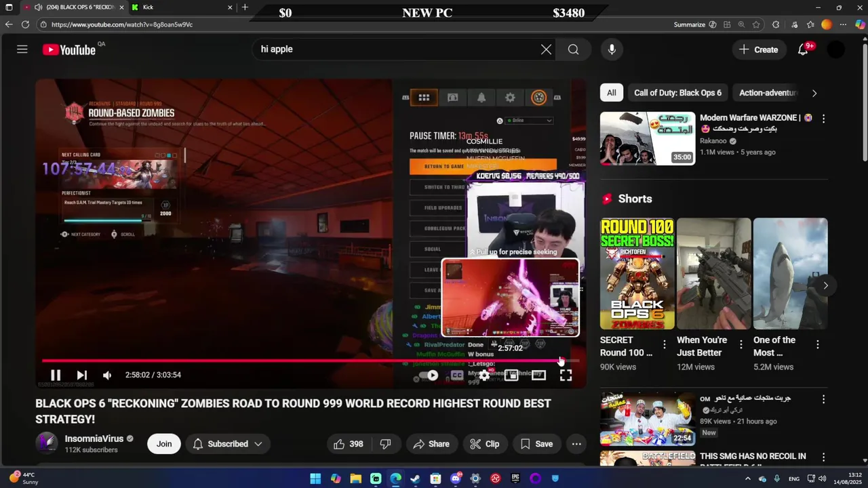Open the InsomniaVirus channel name link
Screen dimensions: 868x488
click(94, 439)
